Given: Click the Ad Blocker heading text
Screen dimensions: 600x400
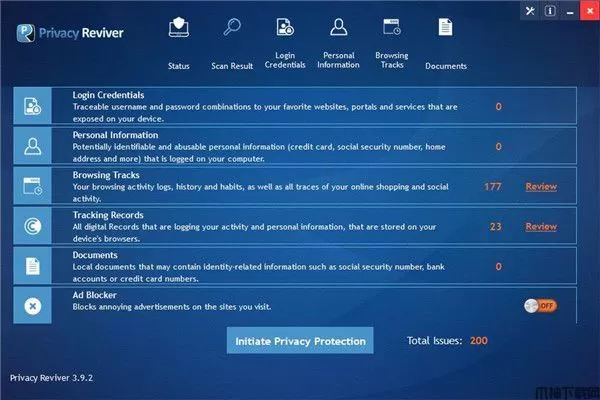Looking at the screenshot, I should (95, 295).
